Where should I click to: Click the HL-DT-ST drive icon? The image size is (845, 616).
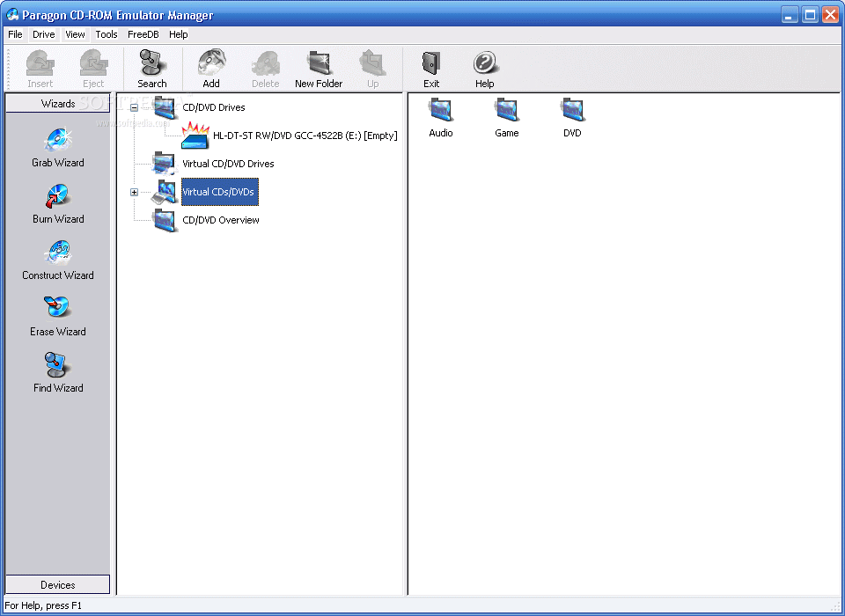[195, 136]
